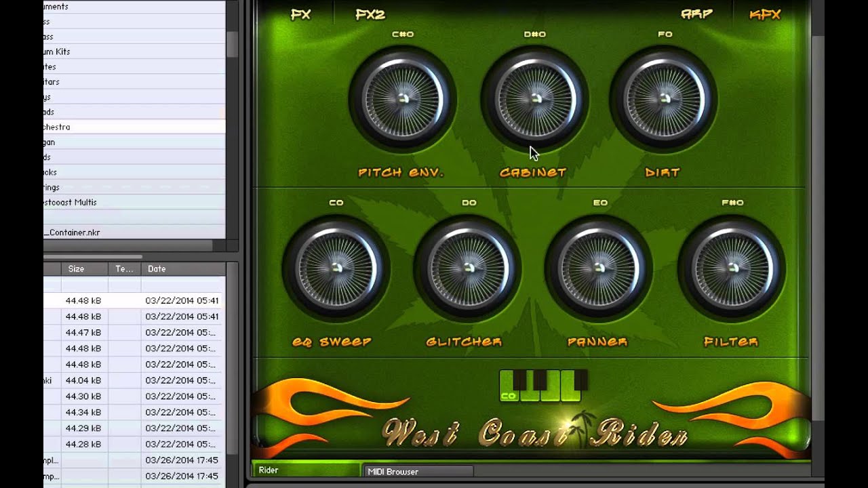Click the Cabinet wheel knob

tap(535, 99)
